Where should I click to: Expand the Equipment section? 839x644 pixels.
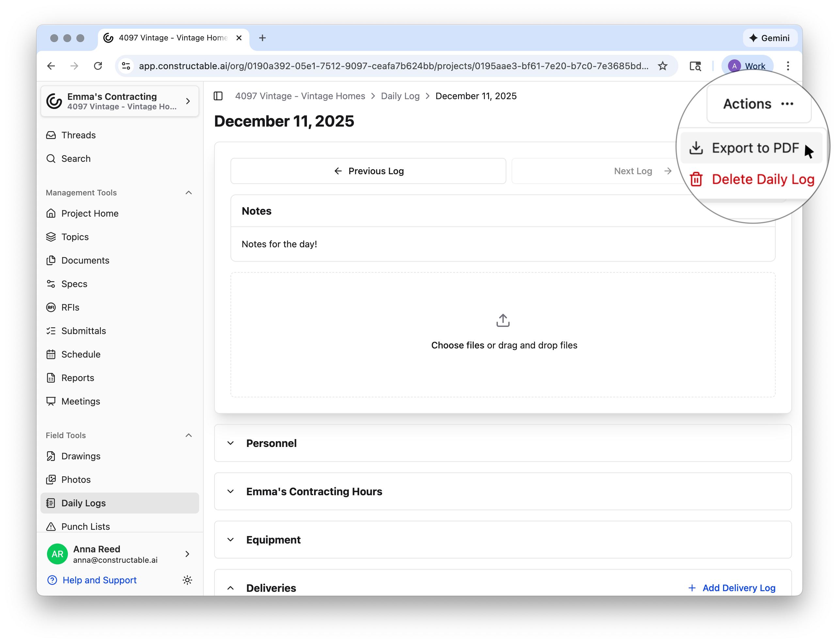pos(502,539)
